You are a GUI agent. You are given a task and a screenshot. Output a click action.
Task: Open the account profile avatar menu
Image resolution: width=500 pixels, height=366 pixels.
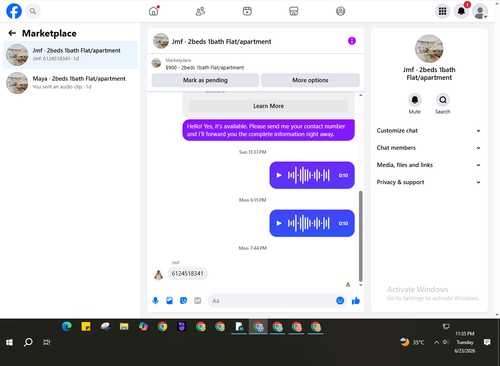coord(480,12)
